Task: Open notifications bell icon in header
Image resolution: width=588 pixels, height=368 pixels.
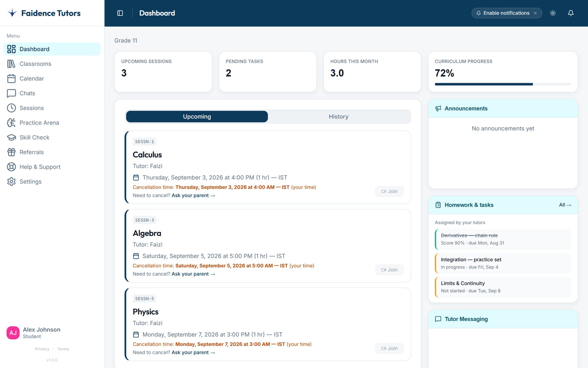Action: click(571, 13)
